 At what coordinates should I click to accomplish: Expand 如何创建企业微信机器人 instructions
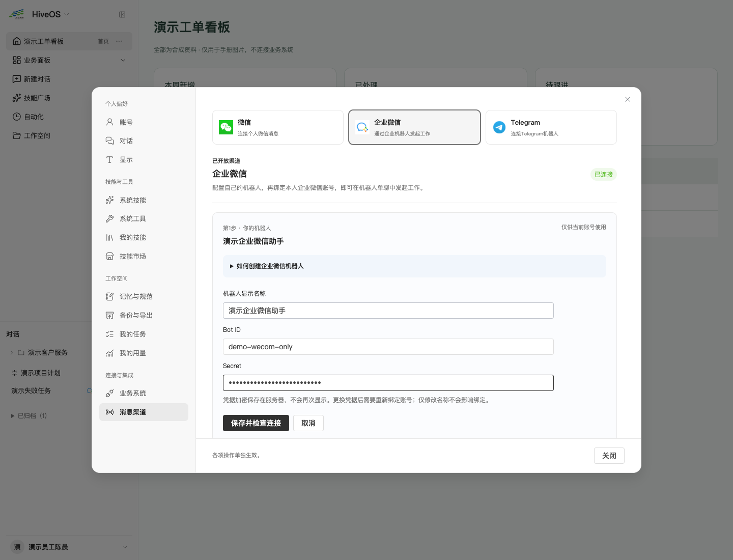(414, 266)
